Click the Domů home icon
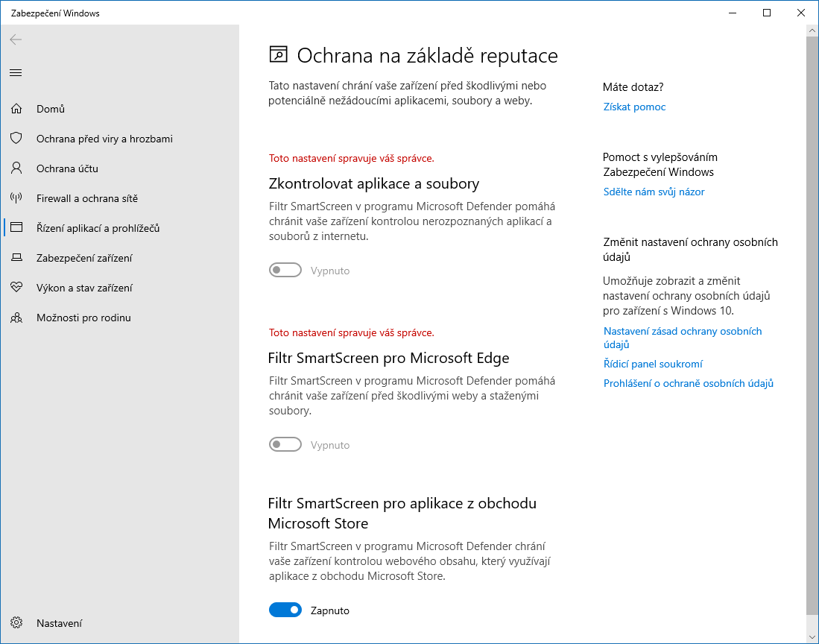The image size is (819, 644). (16, 109)
